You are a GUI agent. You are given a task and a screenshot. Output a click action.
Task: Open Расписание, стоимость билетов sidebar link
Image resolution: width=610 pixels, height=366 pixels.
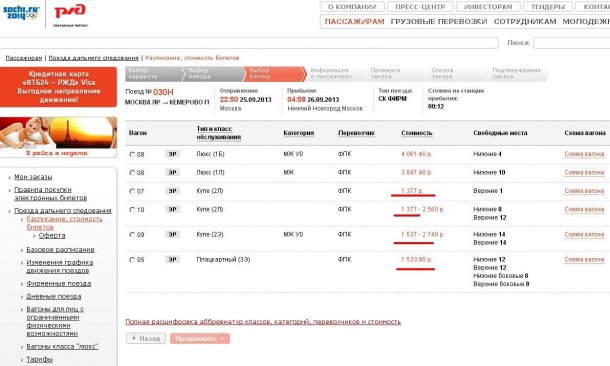[65, 223]
